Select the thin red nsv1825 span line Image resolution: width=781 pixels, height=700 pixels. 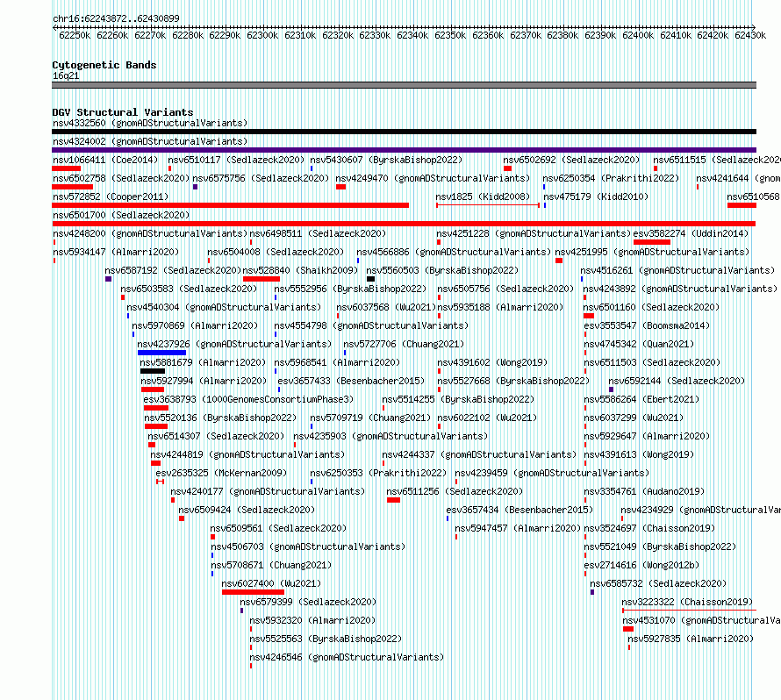coord(488,205)
